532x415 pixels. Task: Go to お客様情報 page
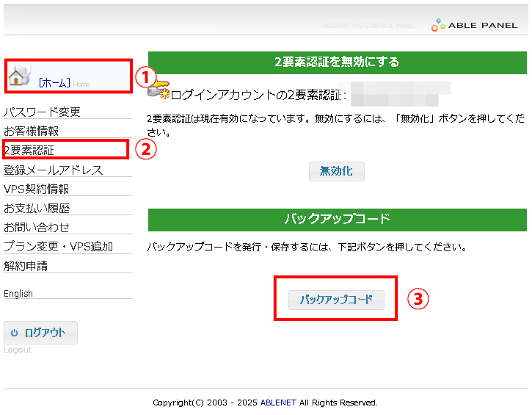32,131
